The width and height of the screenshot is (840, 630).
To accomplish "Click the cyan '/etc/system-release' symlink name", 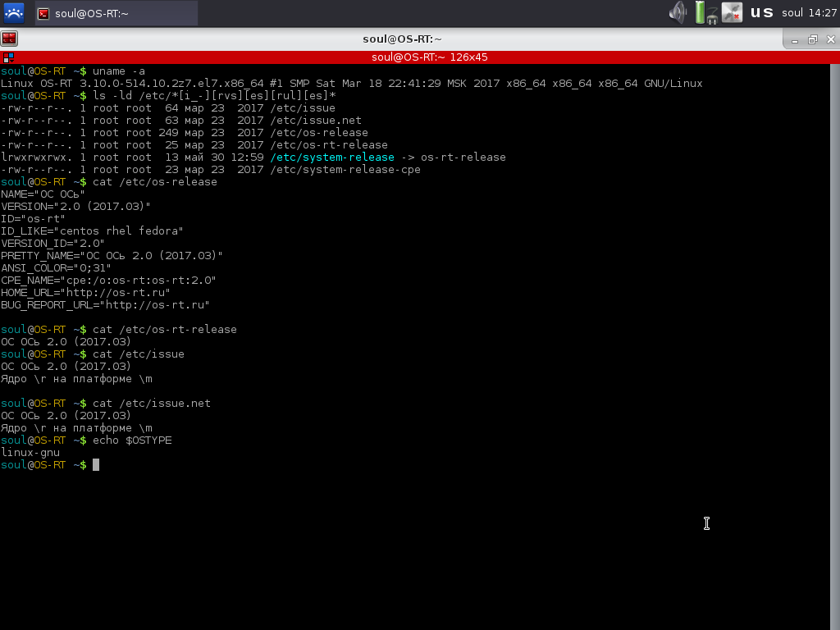I will pos(332,157).
